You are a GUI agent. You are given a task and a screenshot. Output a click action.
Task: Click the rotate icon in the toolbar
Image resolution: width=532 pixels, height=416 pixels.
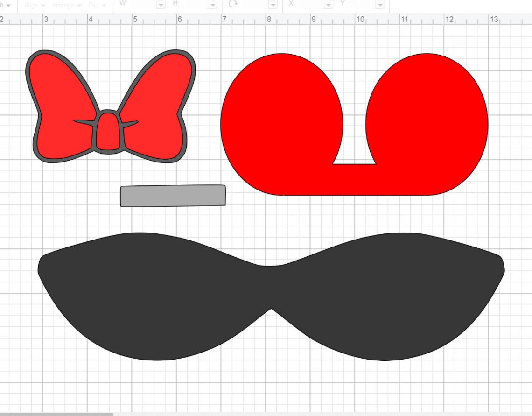point(232,5)
